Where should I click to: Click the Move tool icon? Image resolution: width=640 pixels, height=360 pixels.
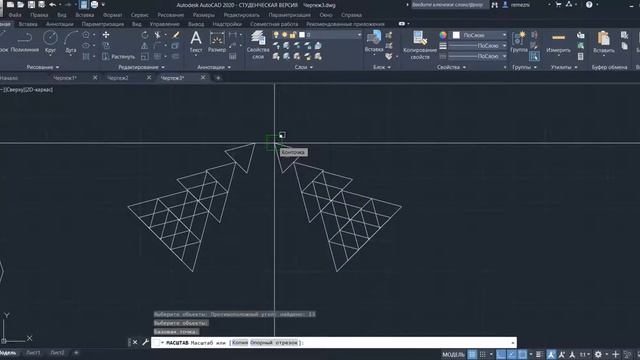pos(106,35)
